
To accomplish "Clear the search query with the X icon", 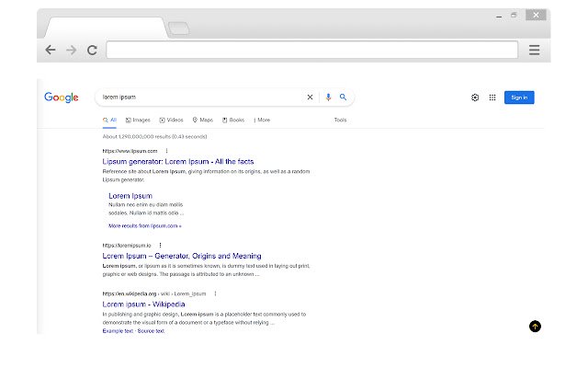I will 310,98.
